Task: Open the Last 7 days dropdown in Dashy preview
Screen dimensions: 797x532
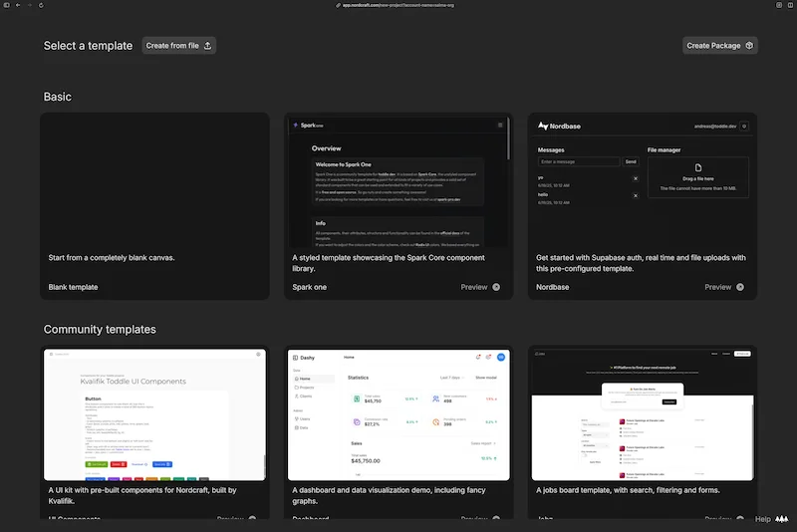Action: (x=452, y=378)
